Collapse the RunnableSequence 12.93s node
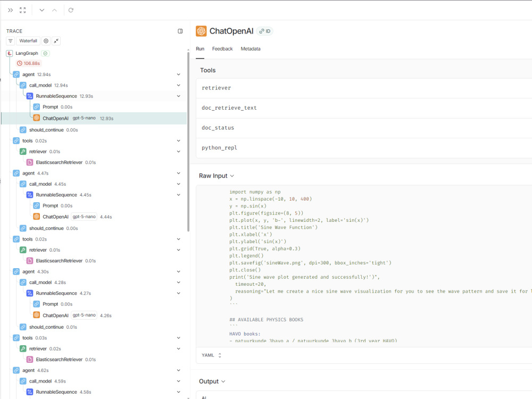Screen dimensions: 532x399 [178, 96]
